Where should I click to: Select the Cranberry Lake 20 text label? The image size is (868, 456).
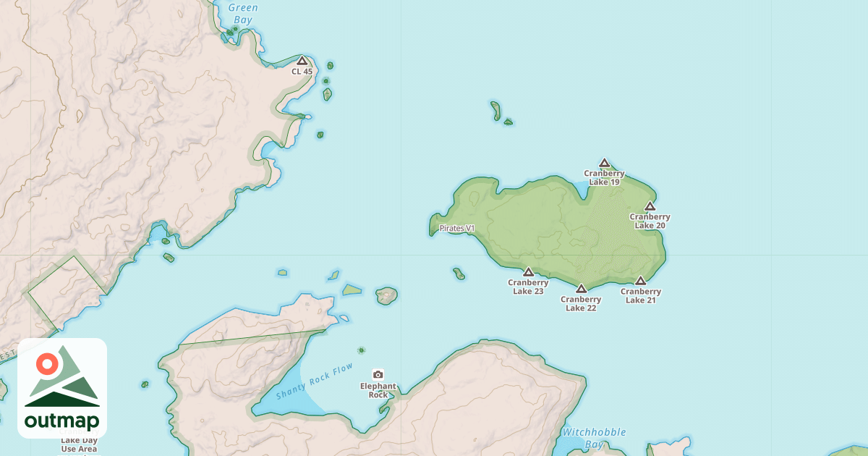tap(650, 221)
